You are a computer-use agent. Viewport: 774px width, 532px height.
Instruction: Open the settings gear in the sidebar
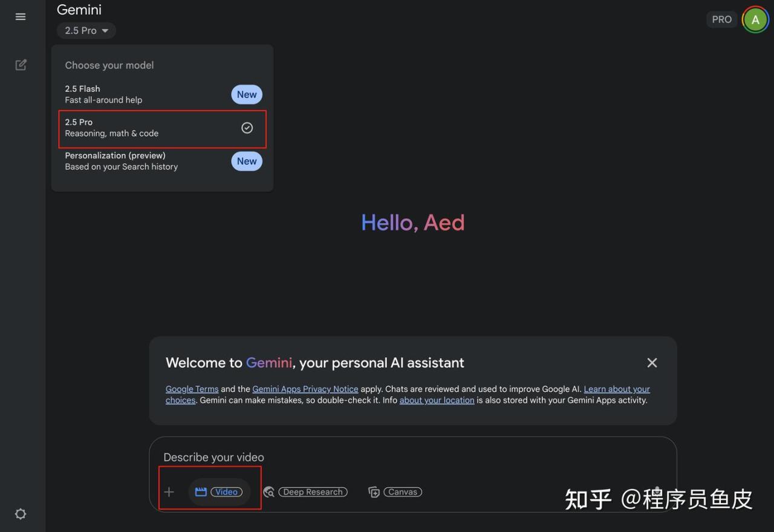click(x=21, y=514)
